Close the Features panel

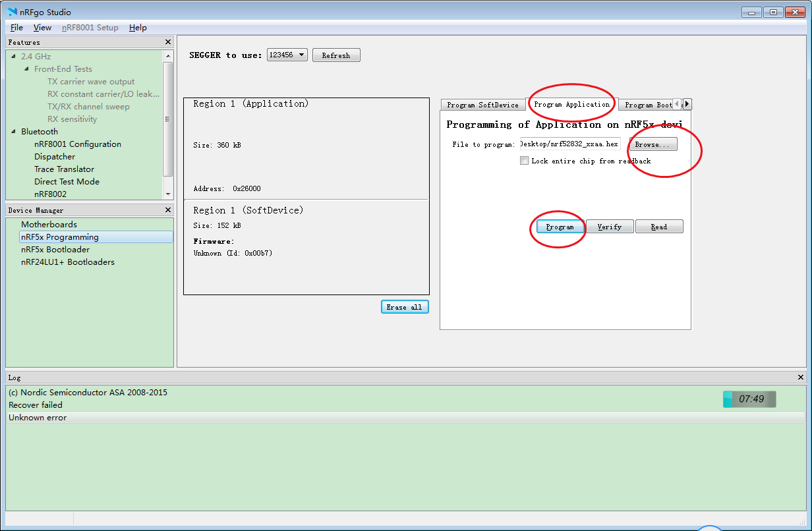click(x=167, y=42)
